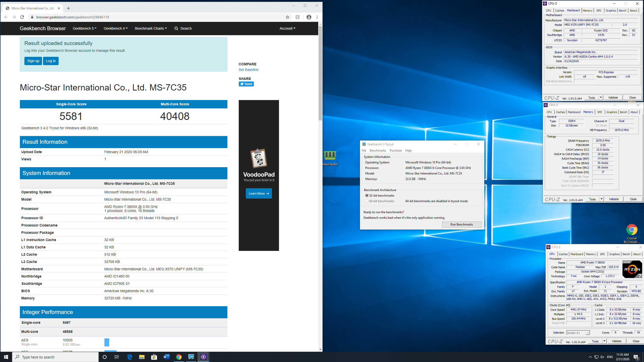Switch to About tab in top CPU-Z window

click(x=633, y=11)
